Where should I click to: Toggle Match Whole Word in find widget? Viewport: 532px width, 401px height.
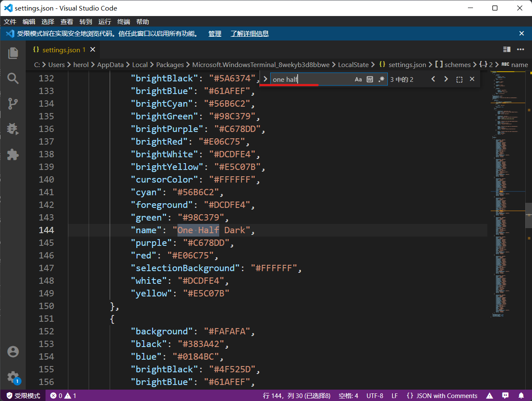[370, 79]
